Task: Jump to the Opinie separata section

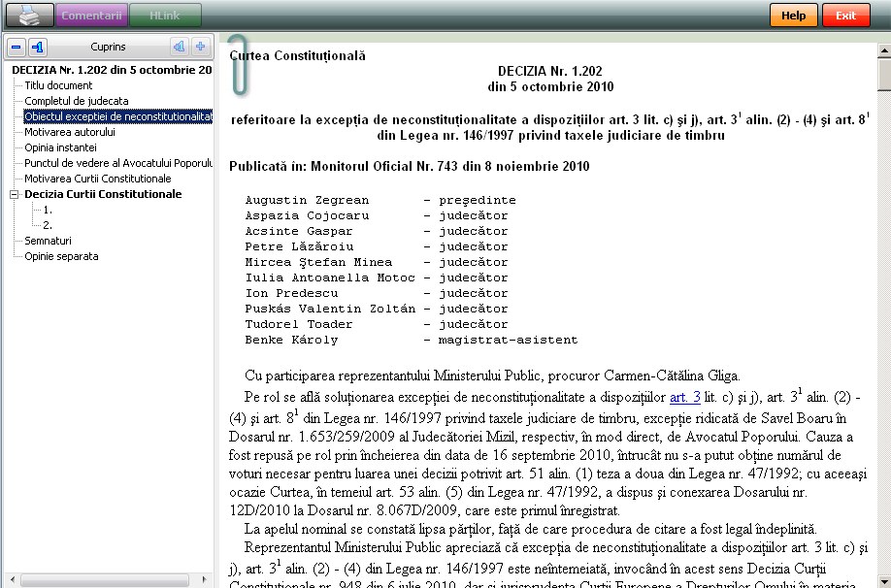Action: 61,256
